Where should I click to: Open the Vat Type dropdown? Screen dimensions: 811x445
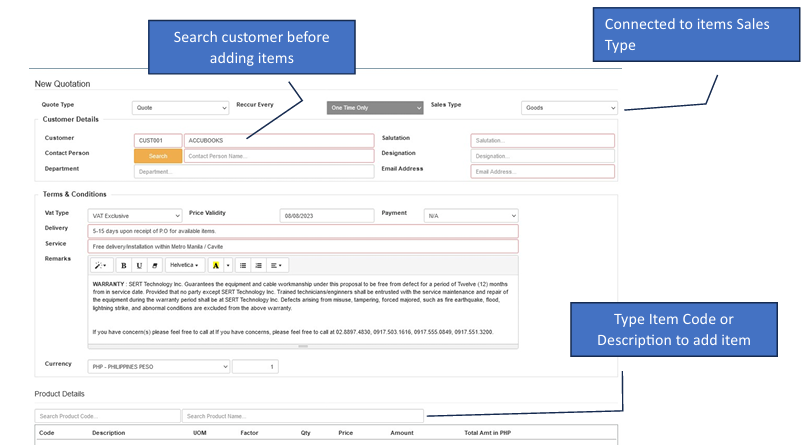click(x=135, y=215)
